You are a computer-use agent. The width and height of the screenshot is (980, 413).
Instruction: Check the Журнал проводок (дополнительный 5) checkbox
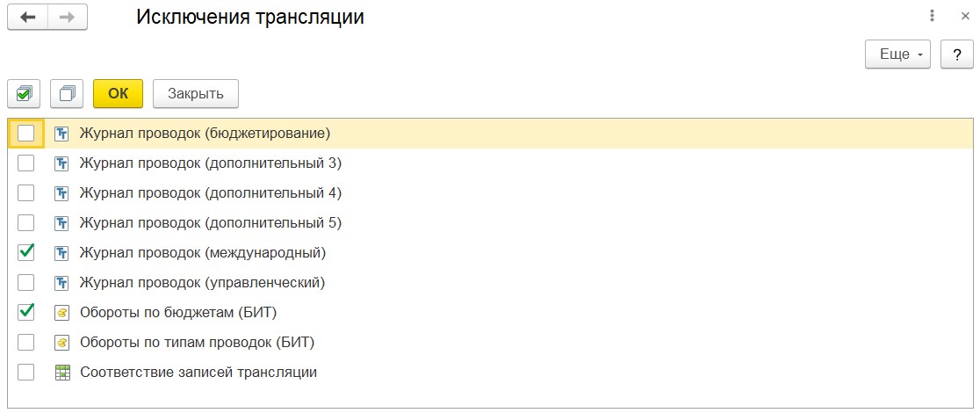point(26,223)
